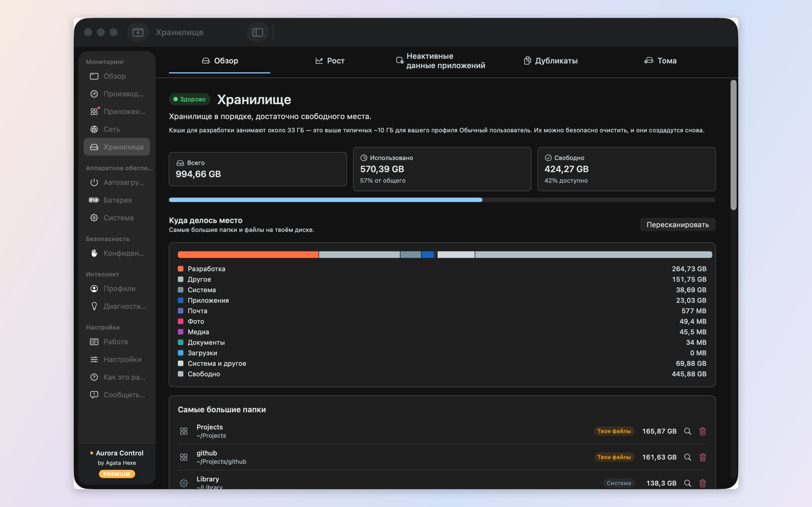Open Неактивные данные приложений tab
This screenshot has width=812, height=507.
coord(440,61)
